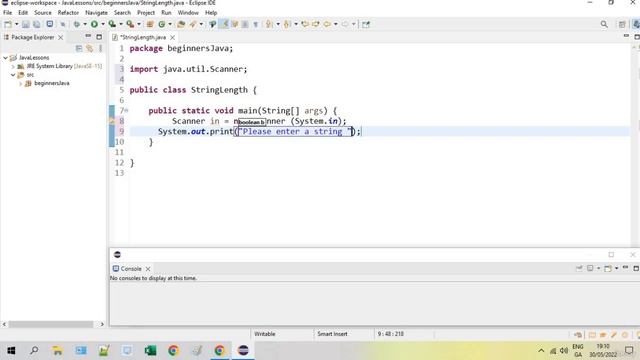The width and height of the screenshot is (640, 360).
Task: Close the Console view
Action: pyautogui.click(x=148, y=269)
